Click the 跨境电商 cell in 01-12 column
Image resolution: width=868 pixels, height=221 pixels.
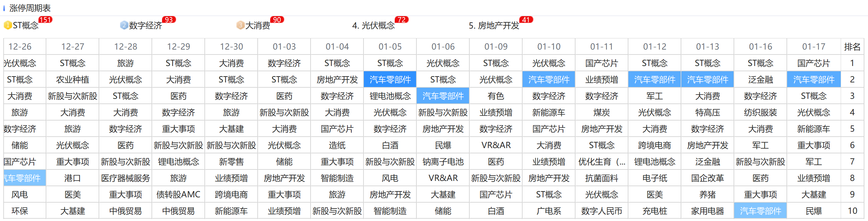click(x=654, y=145)
